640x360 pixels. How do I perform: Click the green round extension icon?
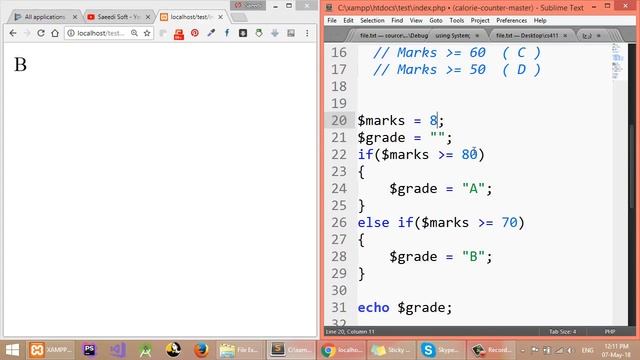coord(259,33)
